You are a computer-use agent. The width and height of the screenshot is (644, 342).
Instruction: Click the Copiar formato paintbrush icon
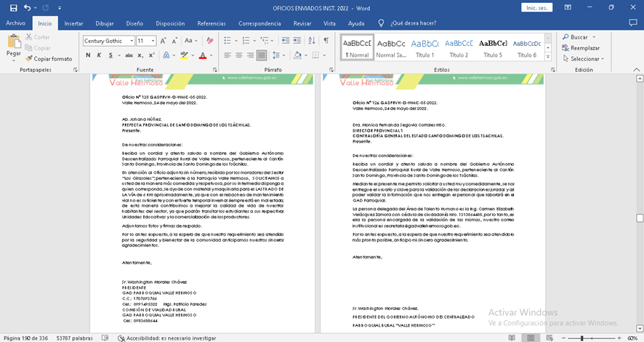[x=31, y=59]
